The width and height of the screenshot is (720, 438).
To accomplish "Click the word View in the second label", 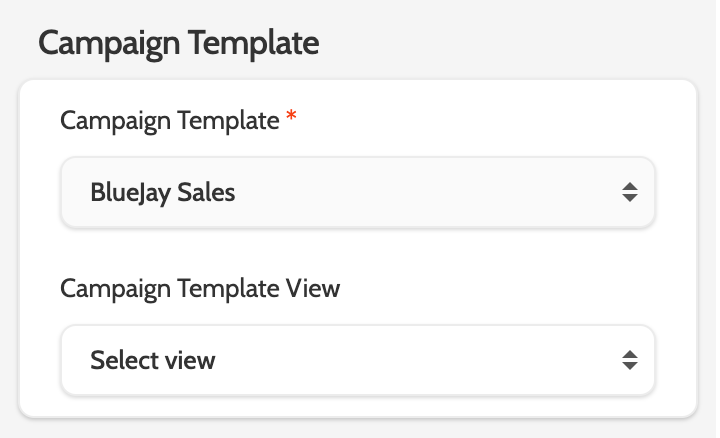I will pyautogui.click(x=313, y=288).
